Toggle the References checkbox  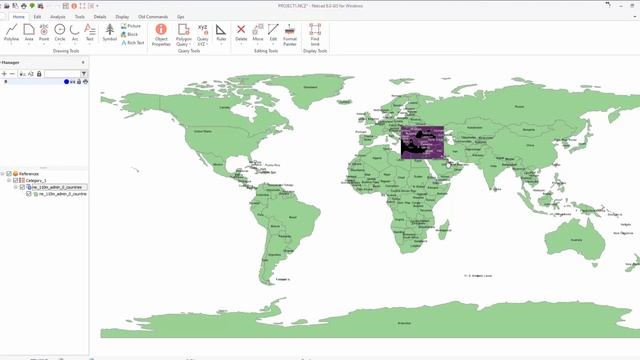click(9, 174)
